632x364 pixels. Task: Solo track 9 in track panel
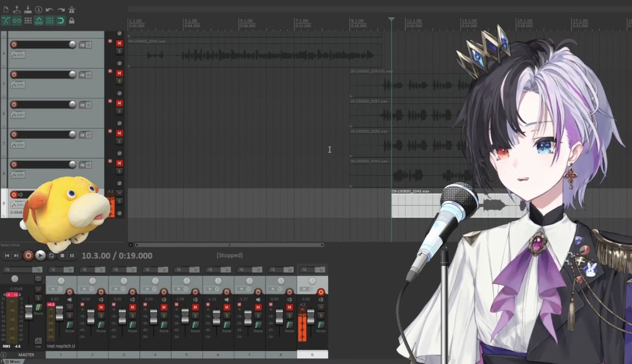coord(119,201)
